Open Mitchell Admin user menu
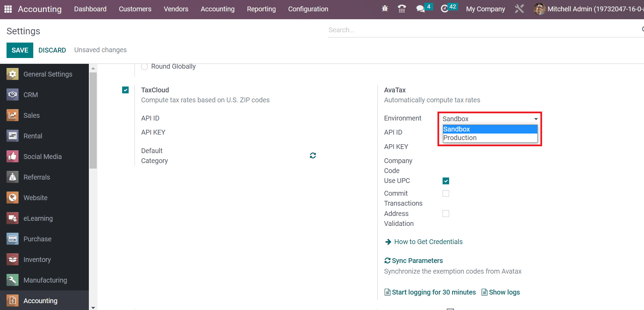Viewport: 644px width, 310px height. [x=589, y=9]
